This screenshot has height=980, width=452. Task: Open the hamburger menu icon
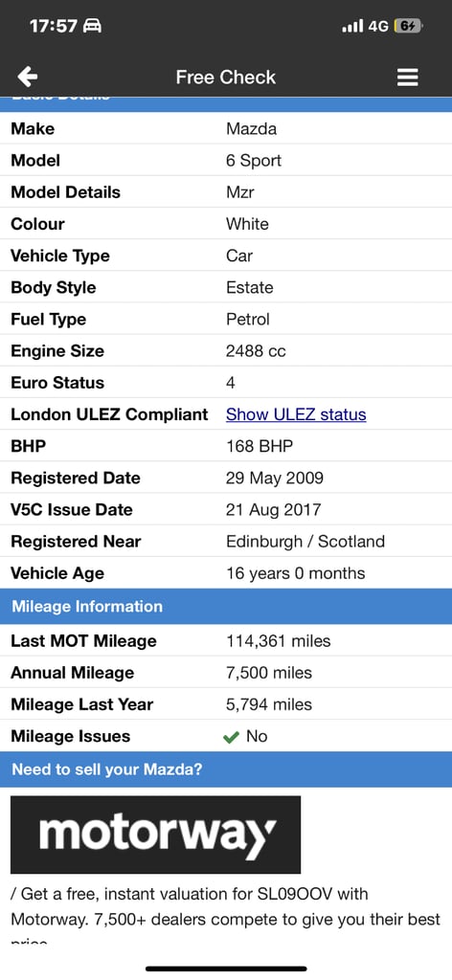coord(408,77)
